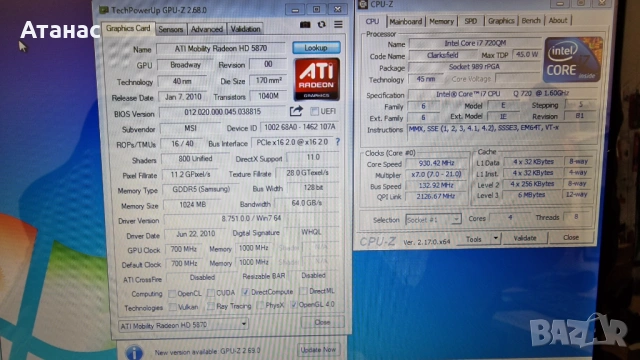Click the QPI Link value

(x=436, y=196)
